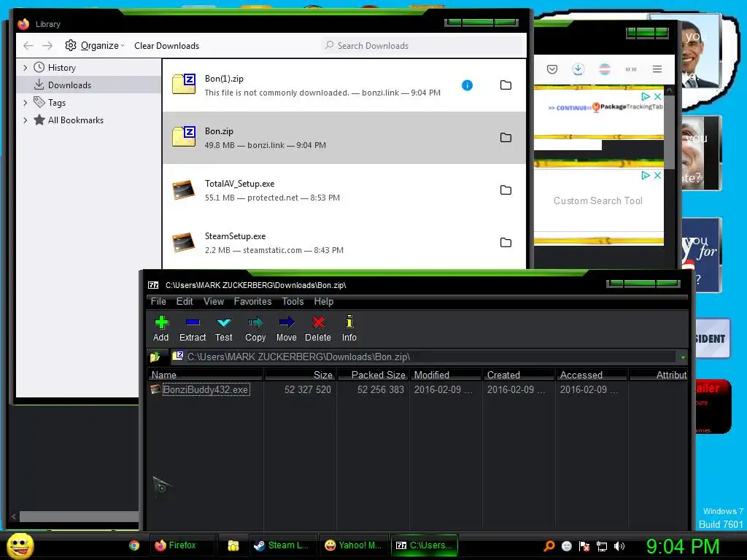The height and width of the screenshot is (560, 747).
Task: Extract the archive with the Extract tool
Action: click(x=193, y=329)
